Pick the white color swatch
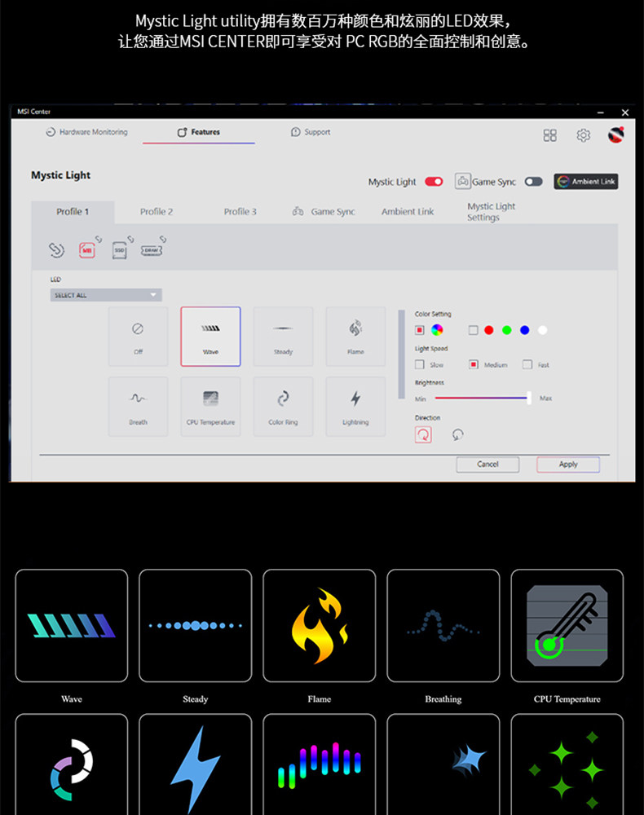 click(x=542, y=330)
